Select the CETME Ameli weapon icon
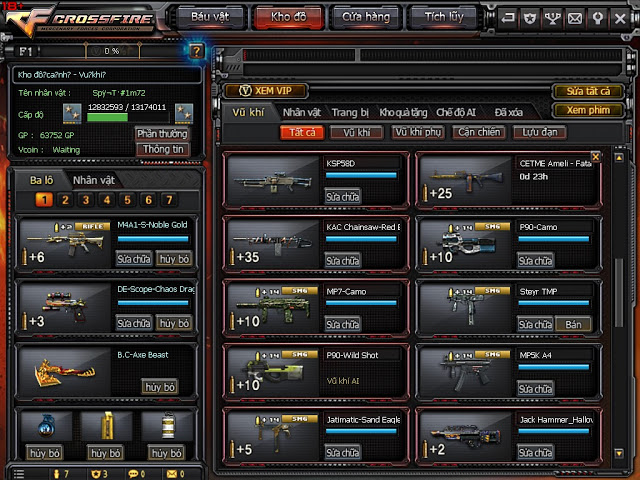The width and height of the screenshot is (640, 480). [x=466, y=180]
